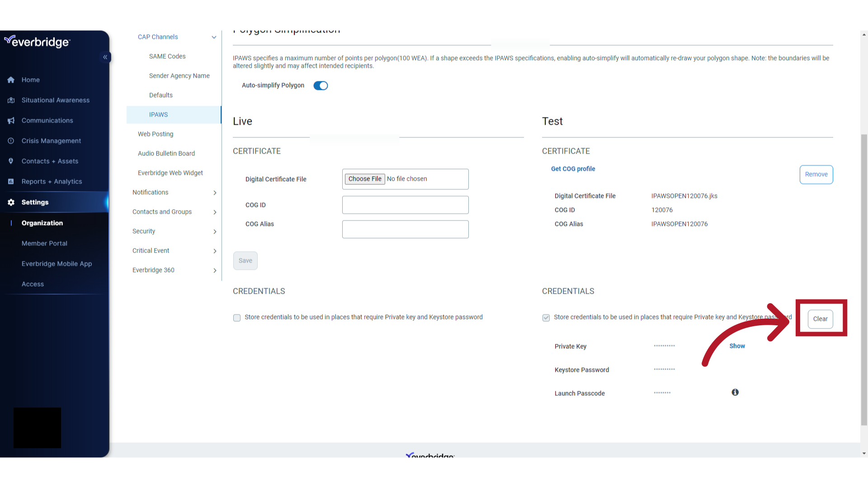Open Web Posting settings
The width and height of the screenshot is (868, 488).
tap(156, 134)
